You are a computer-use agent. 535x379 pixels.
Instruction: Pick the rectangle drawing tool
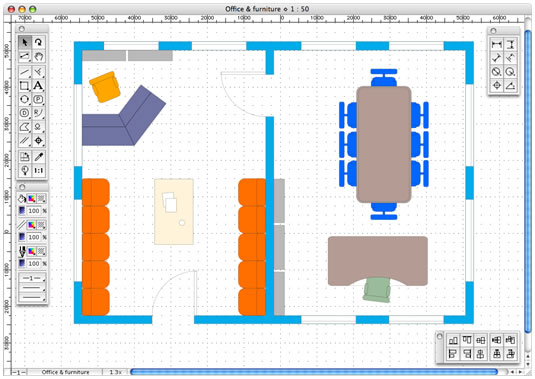(25, 86)
